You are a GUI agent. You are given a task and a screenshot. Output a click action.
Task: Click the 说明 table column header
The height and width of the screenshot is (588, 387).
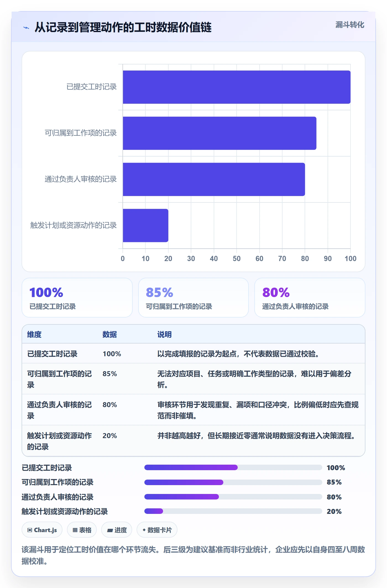(x=164, y=334)
